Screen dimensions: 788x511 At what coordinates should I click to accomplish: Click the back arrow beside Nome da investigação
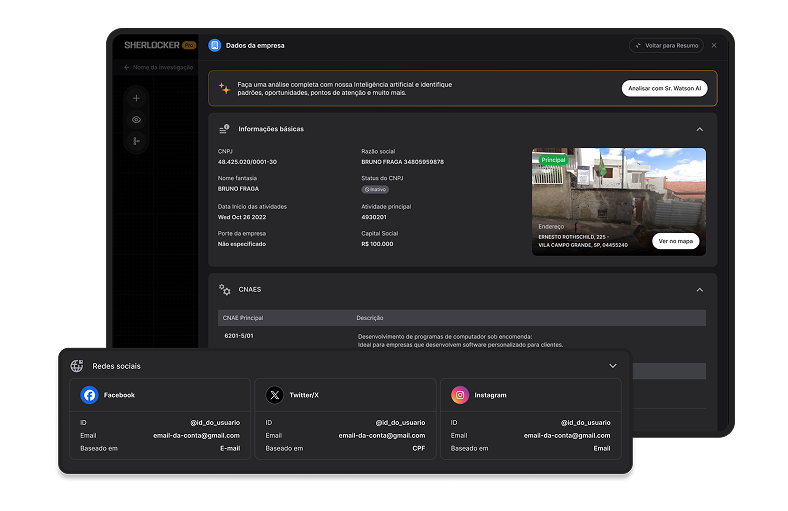126,67
